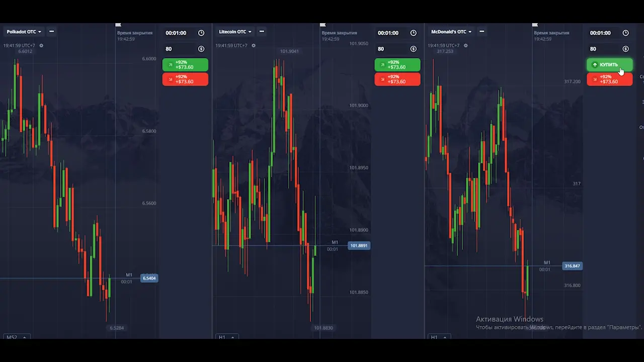Screen dimensions: 644x362
Task: Click dollar icon in McDonald's trade panel
Action: pos(626,49)
